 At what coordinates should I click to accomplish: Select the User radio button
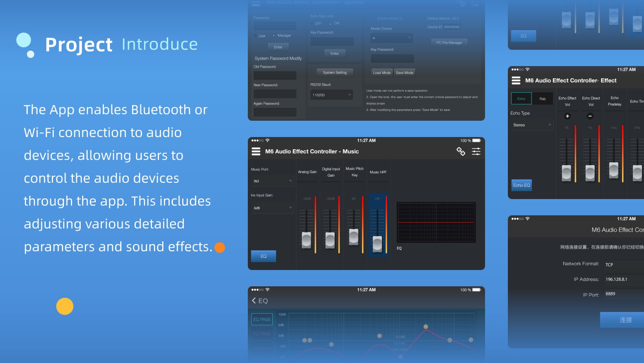(x=255, y=36)
